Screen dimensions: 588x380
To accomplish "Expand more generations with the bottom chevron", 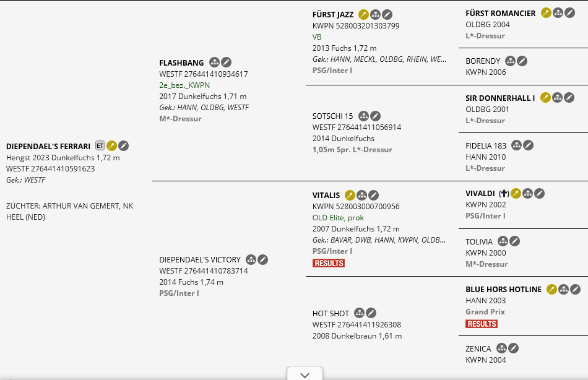I will [x=305, y=374].
